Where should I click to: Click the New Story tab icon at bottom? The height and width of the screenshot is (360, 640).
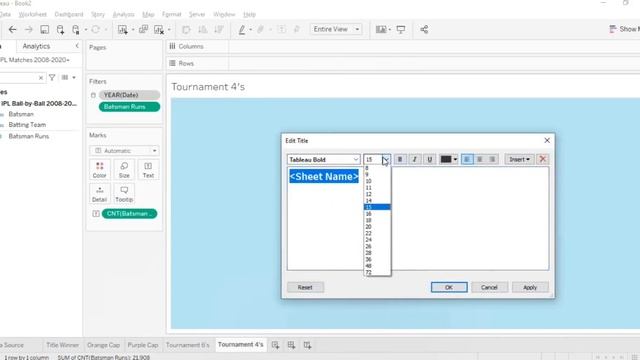tap(307, 345)
